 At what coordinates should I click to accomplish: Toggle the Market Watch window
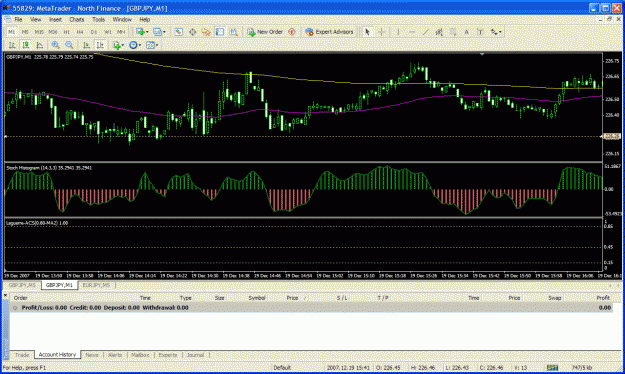pos(179,32)
